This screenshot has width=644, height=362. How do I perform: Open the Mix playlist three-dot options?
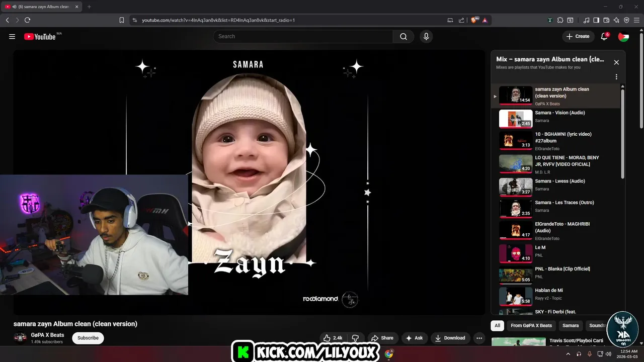tap(616, 77)
